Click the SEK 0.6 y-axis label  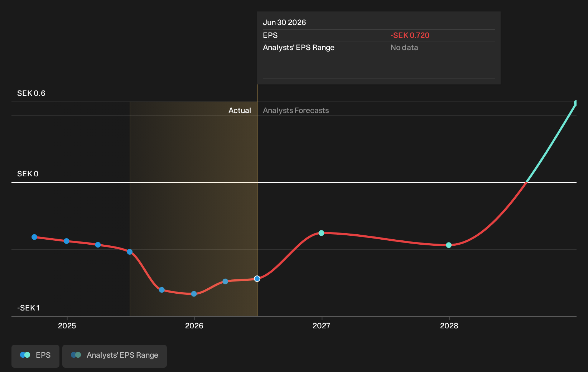(31, 93)
